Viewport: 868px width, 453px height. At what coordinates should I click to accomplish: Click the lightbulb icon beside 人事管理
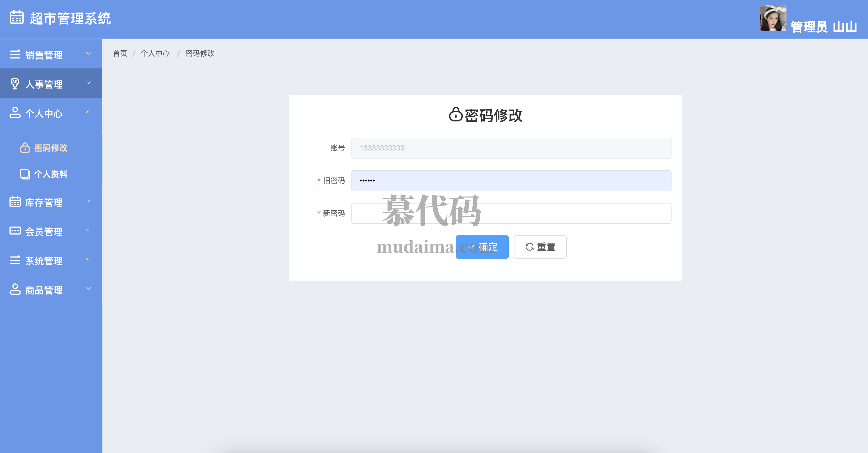point(15,84)
